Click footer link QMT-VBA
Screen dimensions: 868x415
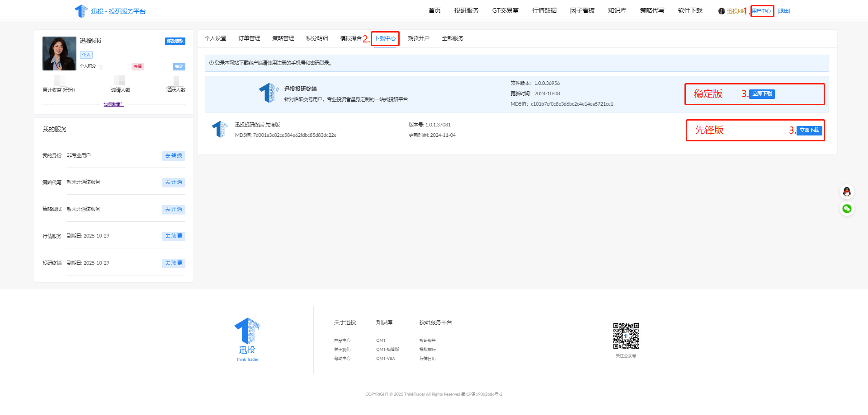[x=386, y=359]
